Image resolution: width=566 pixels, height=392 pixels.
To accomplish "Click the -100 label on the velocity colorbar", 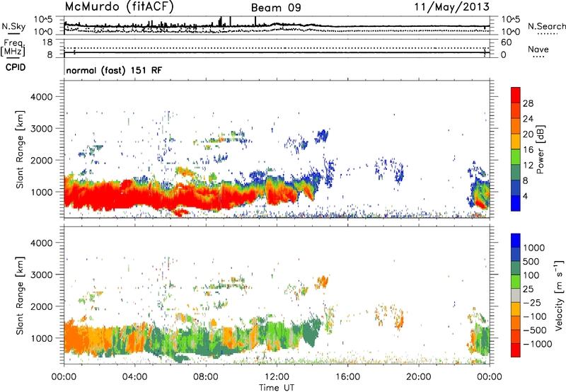I will [535, 316].
